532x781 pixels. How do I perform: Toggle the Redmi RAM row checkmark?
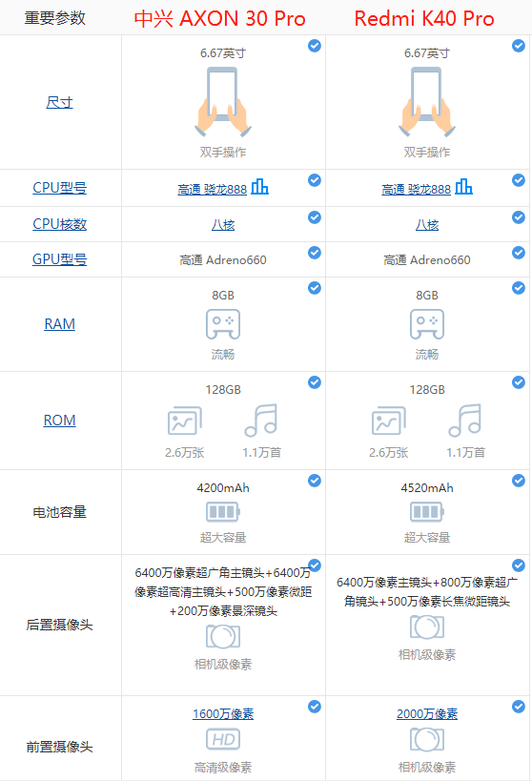coord(519,288)
